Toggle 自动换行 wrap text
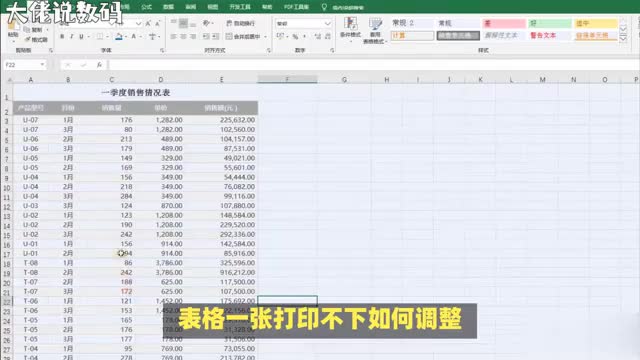Image resolution: width=640 pixels, height=360 pixels. 240,23
